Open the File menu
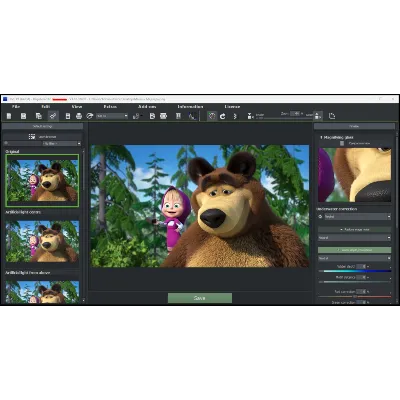 click(16, 107)
